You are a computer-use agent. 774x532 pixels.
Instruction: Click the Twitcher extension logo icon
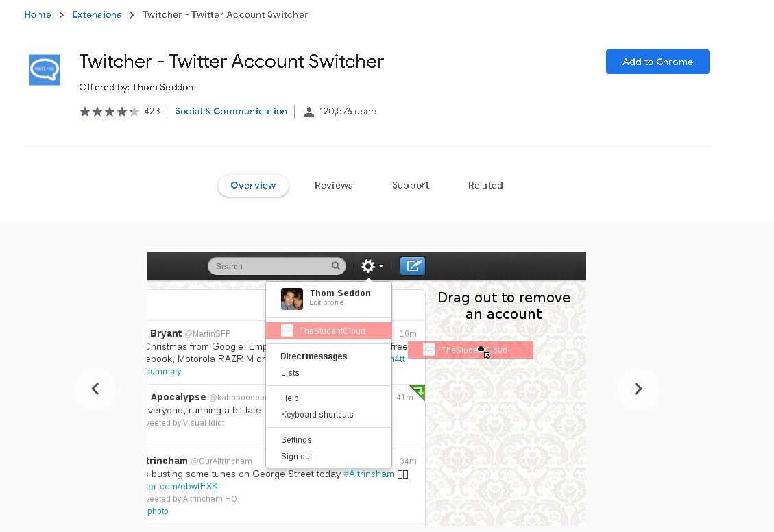click(44, 69)
